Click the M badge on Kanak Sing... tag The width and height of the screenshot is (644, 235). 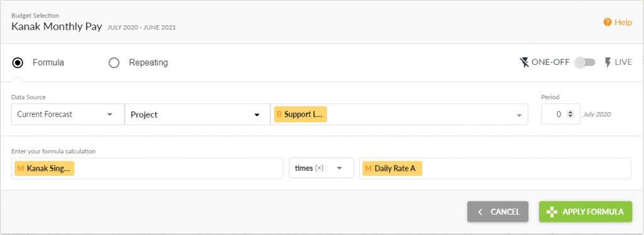pos(21,168)
